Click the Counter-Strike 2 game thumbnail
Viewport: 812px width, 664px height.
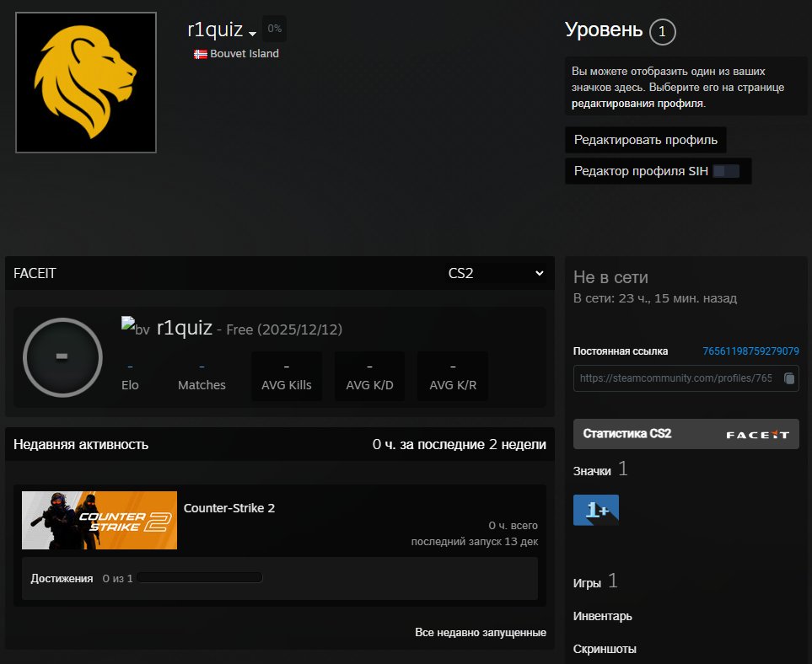[x=99, y=520]
